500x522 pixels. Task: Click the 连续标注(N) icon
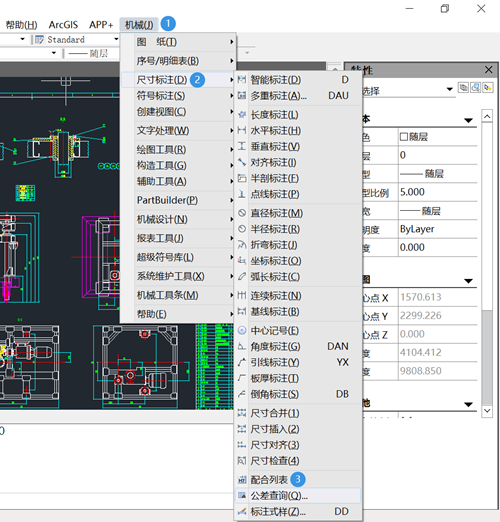pyautogui.click(x=242, y=296)
